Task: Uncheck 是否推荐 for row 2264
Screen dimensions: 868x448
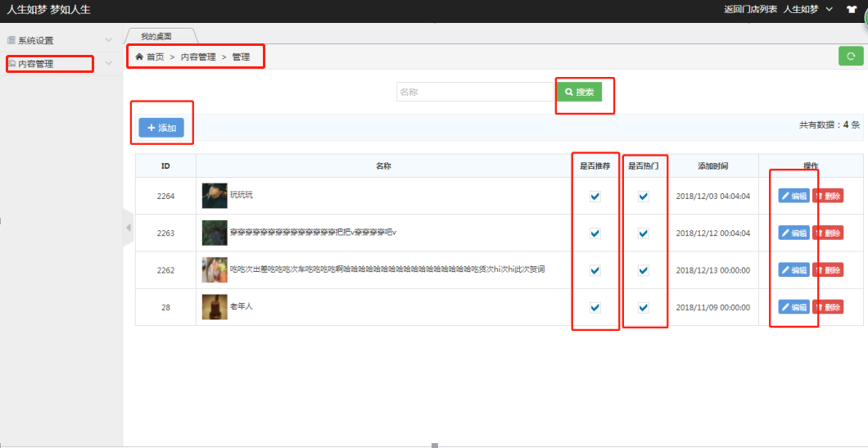Action: point(595,197)
